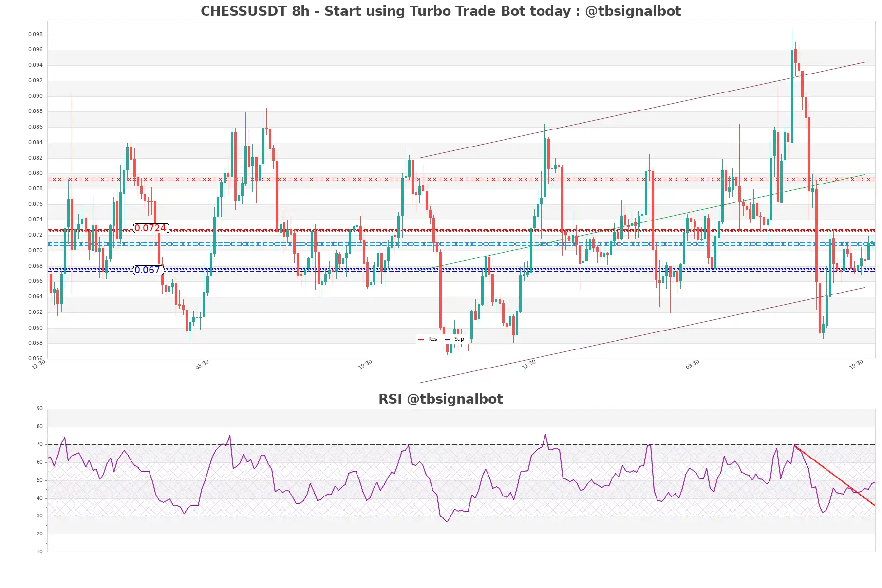
Task: Click the 0.080 price axis label
Action: [x=36, y=173]
